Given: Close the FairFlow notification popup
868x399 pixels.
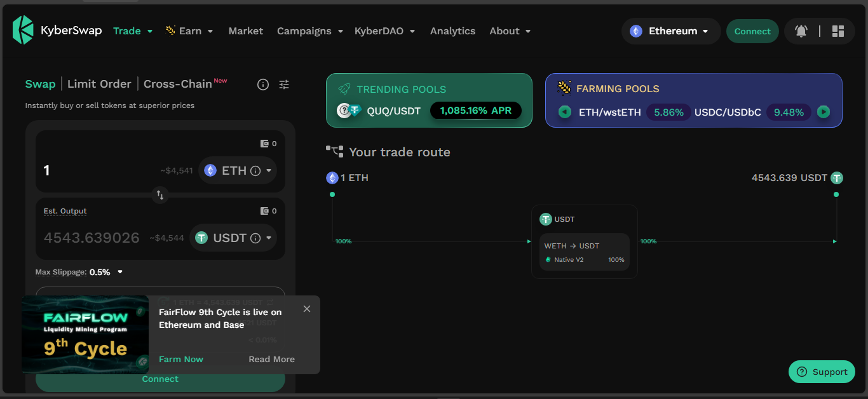Looking at the screenshot, I should 307,309.
